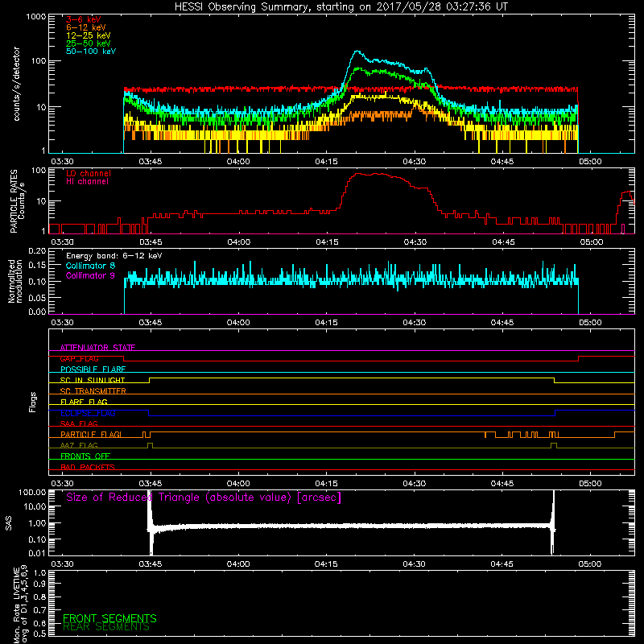The height and width of the screenshot is (644, 644).
Task: Click the HI channel legend label
Action: (87, 182)
